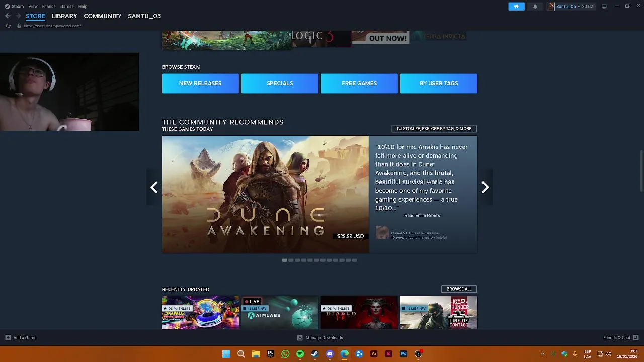Screen dimensions: 644x362
Task: Open the View menu
Action: pyautogui.click(x=33, y=6)
